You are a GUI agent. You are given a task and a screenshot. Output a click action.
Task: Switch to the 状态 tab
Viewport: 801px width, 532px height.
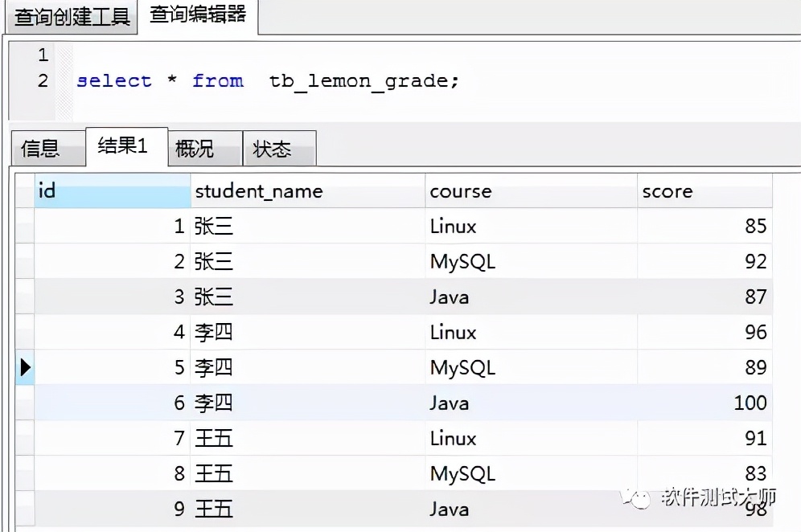[272, 149]
